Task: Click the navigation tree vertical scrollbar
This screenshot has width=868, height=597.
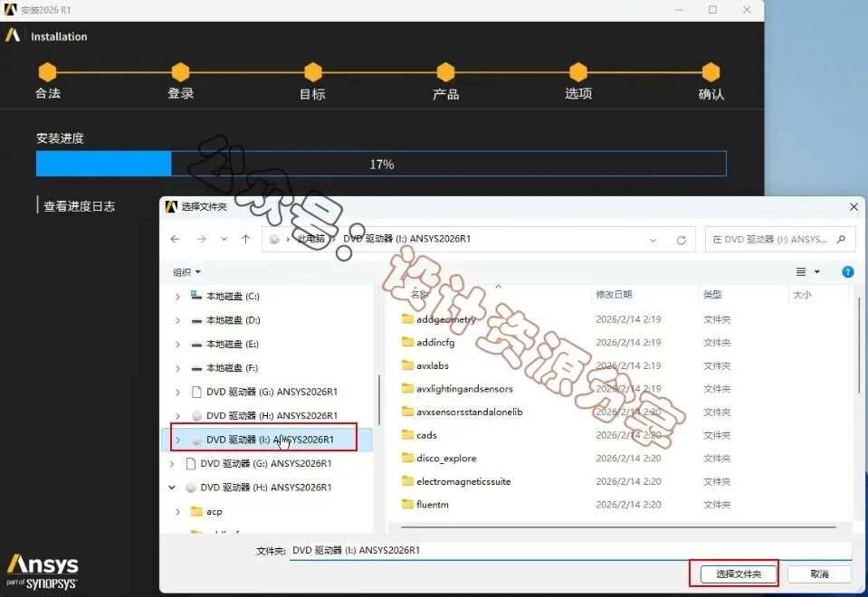Action: [379, 400]
